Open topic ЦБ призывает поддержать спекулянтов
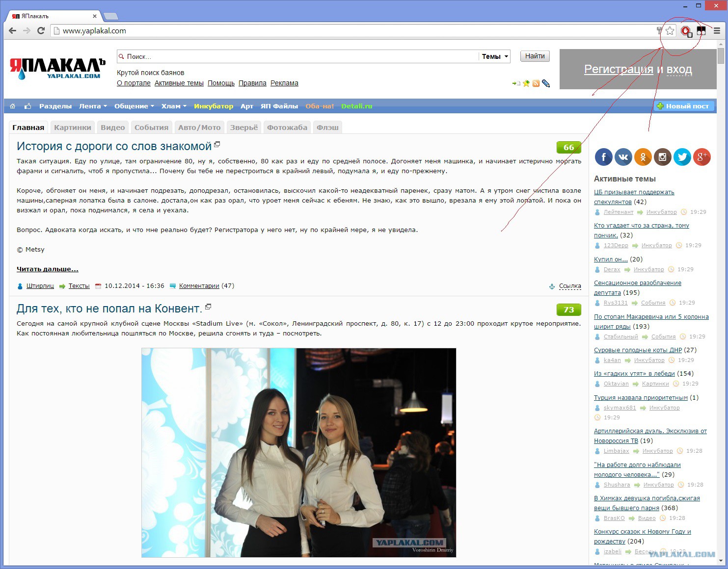The width and height of the screenshot is (728, 569). 634,197
